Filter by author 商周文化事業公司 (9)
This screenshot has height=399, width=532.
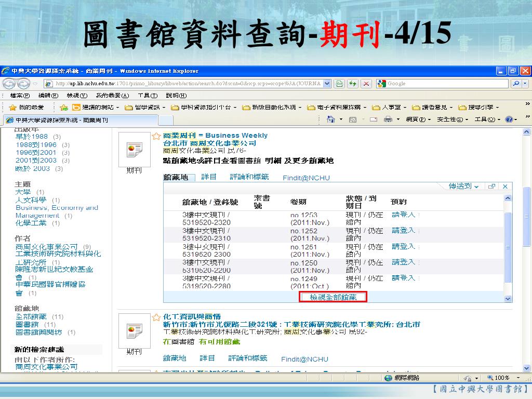tap(46, 247)
